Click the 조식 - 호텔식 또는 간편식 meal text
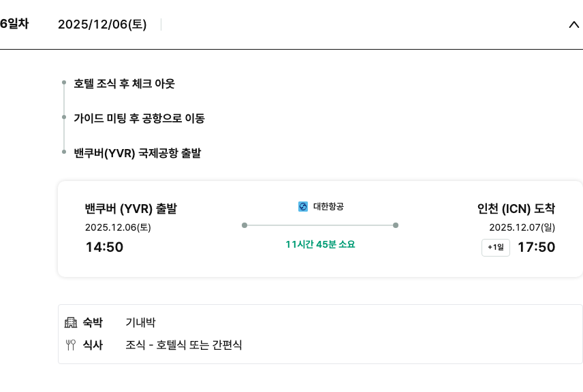Image resolution: width=583 pixels, height=392 pixels. click(x=184, y=345)
